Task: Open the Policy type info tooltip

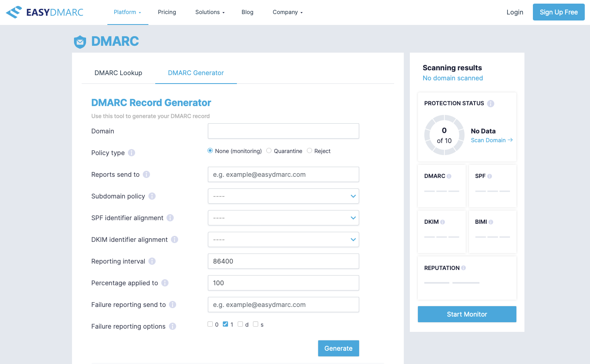Action: pos(132,153)
